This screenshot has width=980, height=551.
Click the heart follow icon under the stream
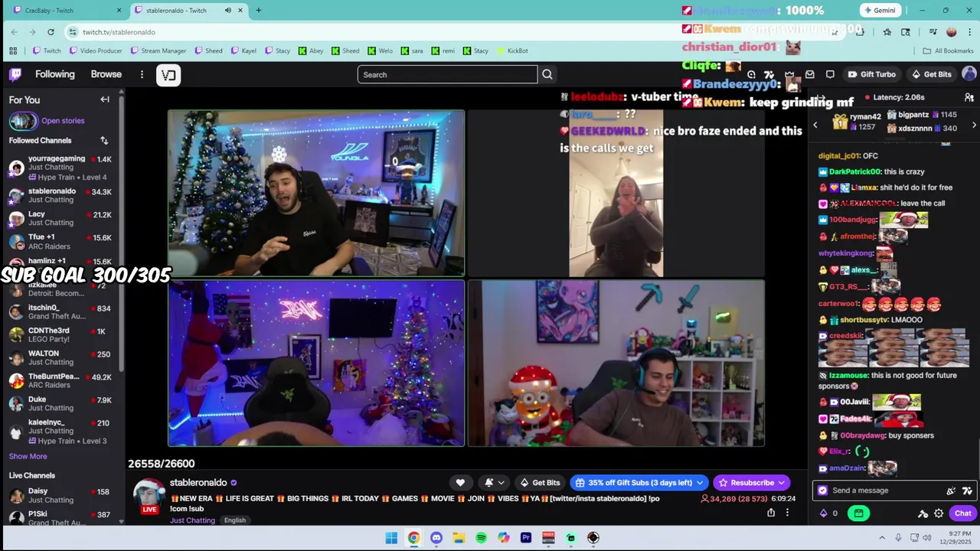click(x=460, y=483)
